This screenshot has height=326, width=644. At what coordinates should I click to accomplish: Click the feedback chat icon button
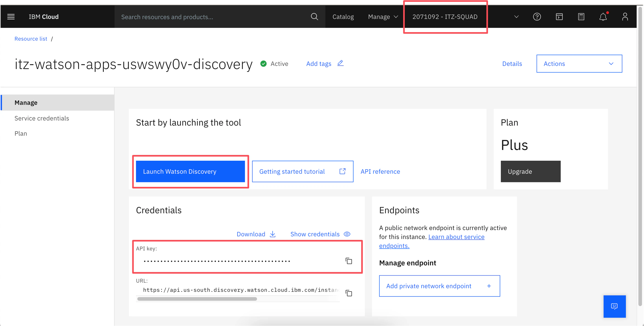coord(614,306)
